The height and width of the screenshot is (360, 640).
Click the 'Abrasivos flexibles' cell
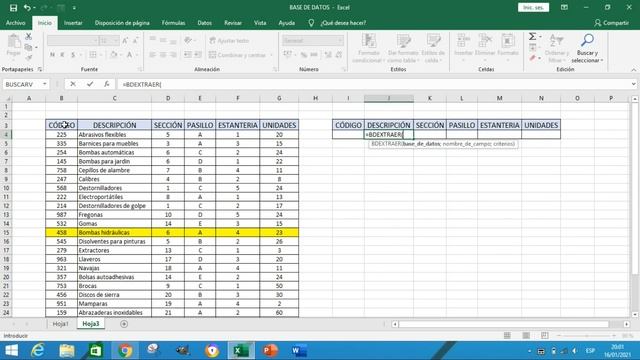coord(114,134)
